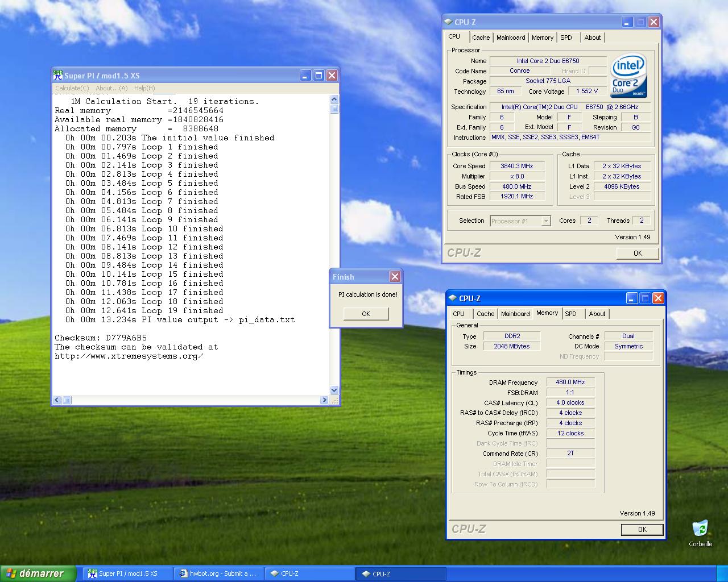Click the Level 2 cache 4096 KBytes field
728x582 pixels.
tap(622, 186)
